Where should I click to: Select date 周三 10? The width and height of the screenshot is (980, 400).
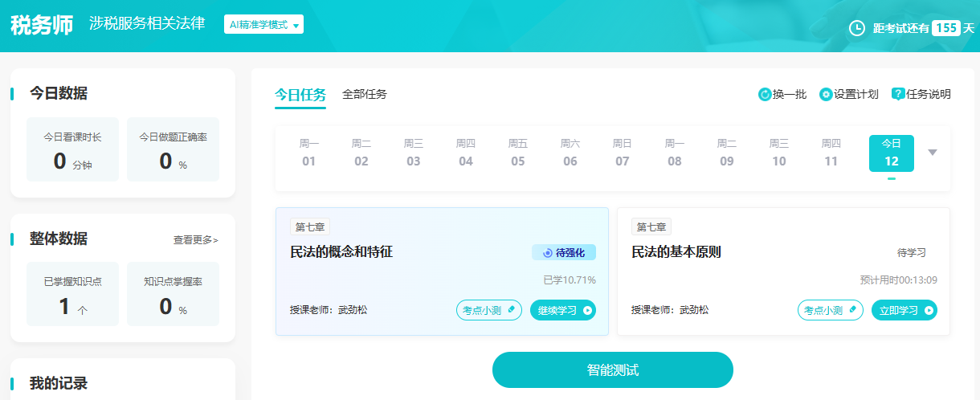click(779, 153)
